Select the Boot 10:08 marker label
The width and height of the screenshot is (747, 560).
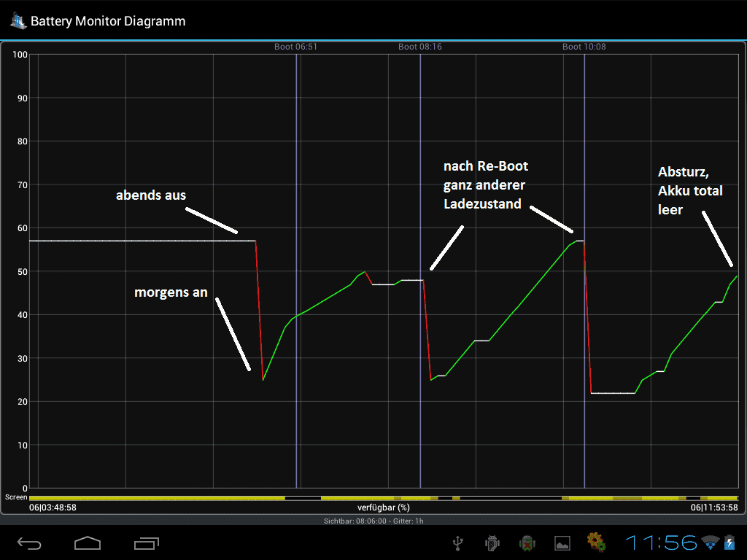click(584, 47)
